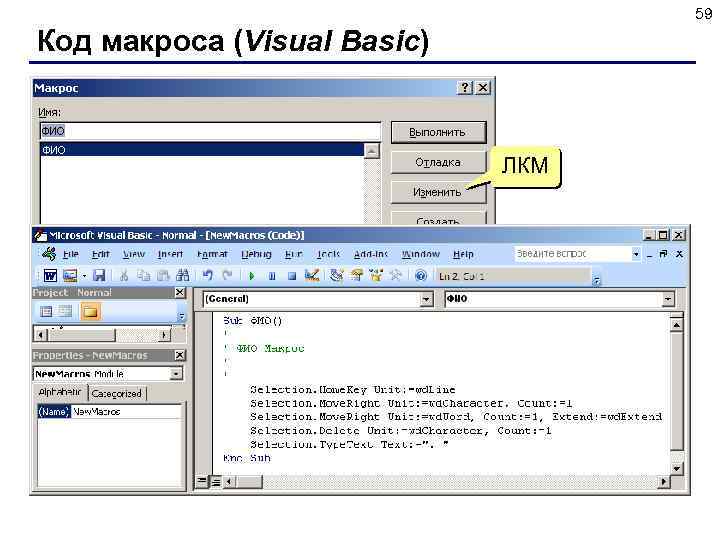
Task: Click the code window horizontal scroll right arrow
Action: pos(664,482)
